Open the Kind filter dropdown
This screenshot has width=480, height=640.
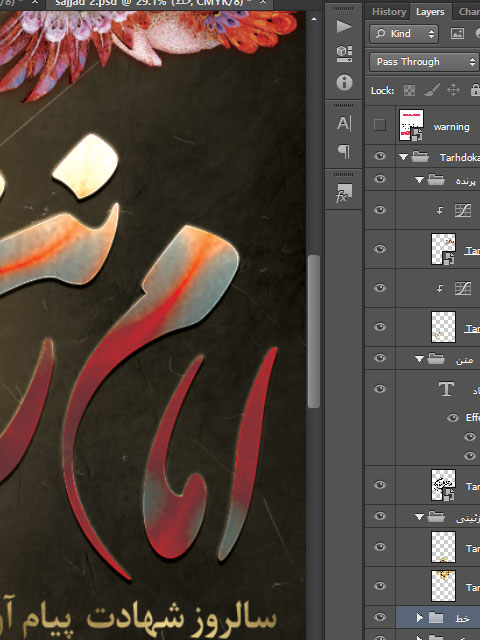pos(404,34)
